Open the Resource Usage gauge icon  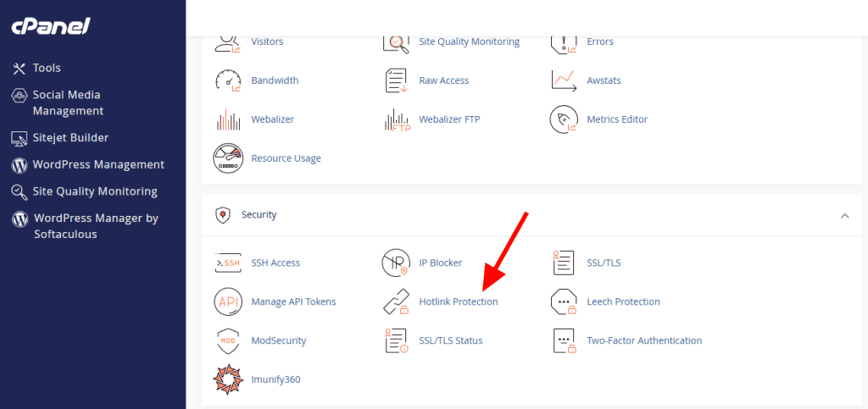[x=229, y=158]
